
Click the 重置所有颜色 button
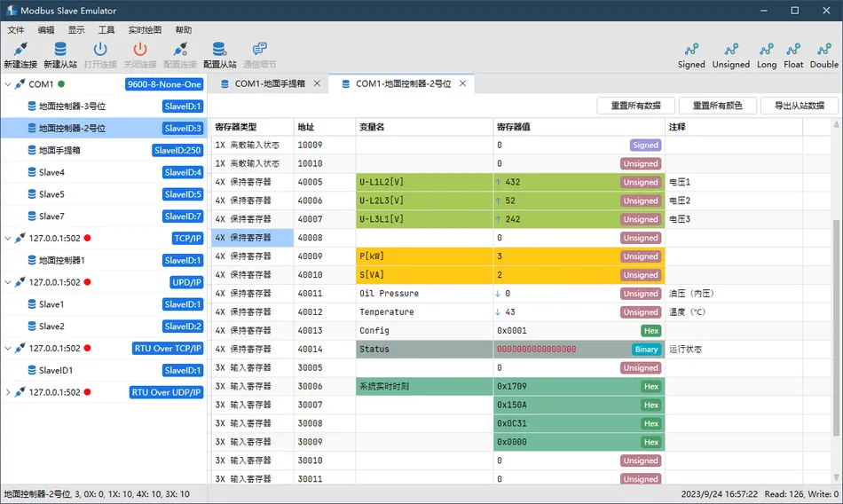[x=717, y=106]
